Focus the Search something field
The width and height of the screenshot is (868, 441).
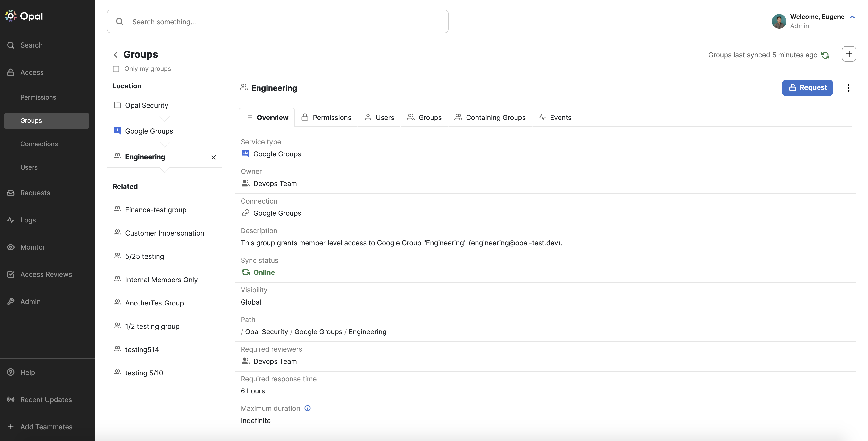pos(277,22)
